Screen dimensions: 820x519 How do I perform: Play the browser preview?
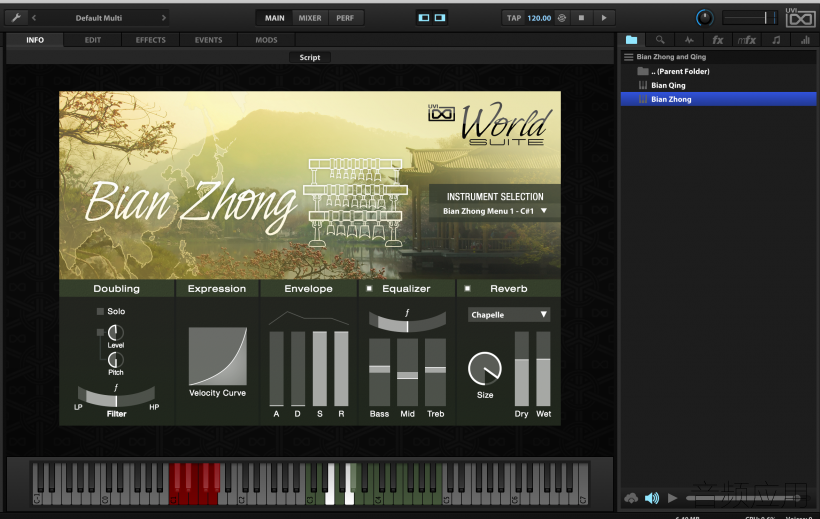(x=673, y=498)
